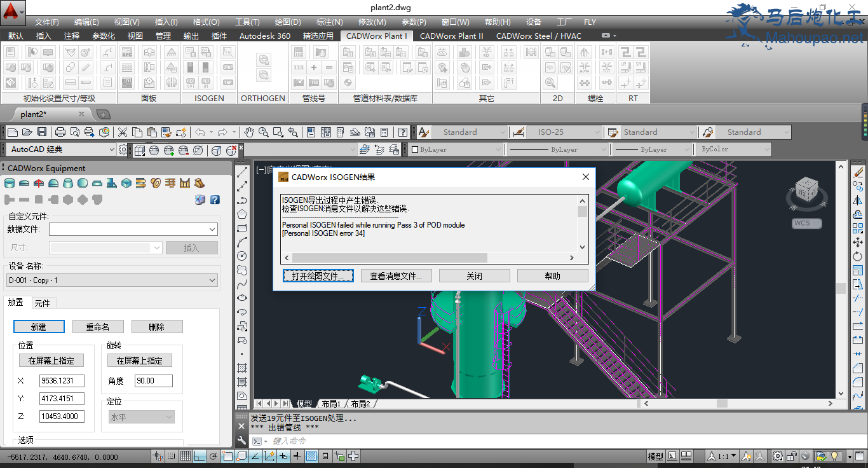Toggle Snap Mode in status bar
The image size is (868, 468).
pyautogui.click(x=171, y=456)
